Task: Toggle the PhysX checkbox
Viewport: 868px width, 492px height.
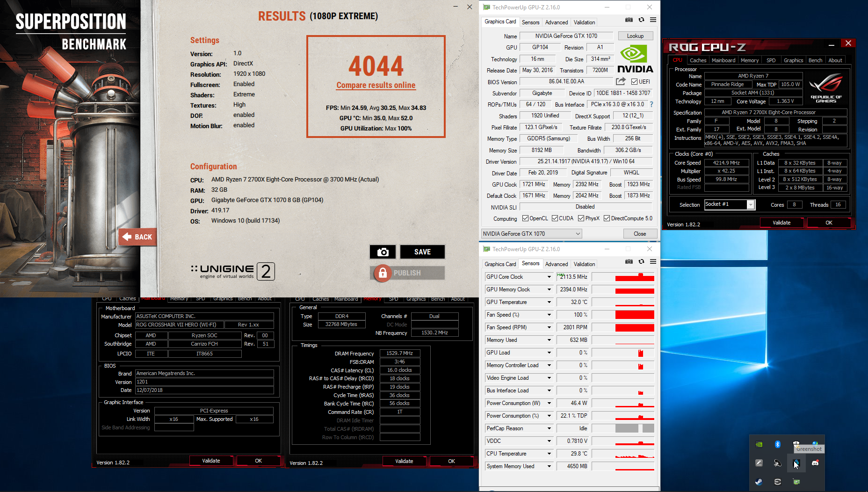Action: 581,218
